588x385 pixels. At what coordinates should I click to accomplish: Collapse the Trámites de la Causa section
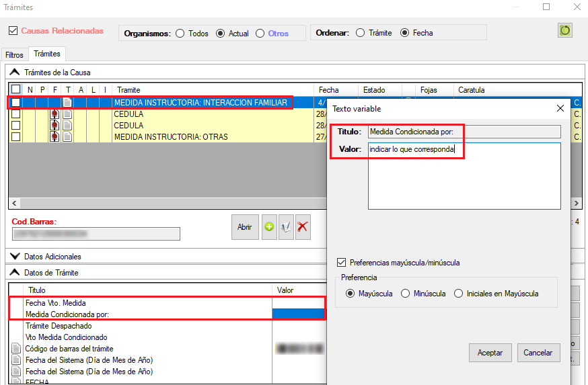tap(14, 72)
